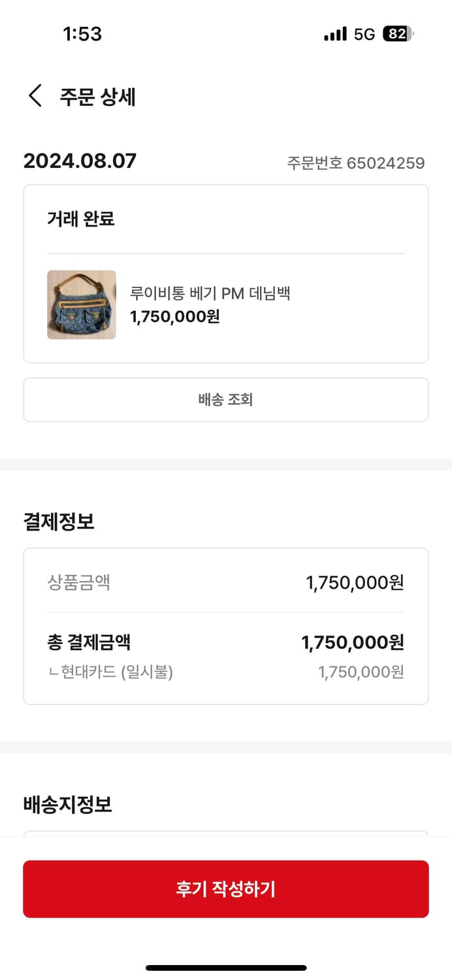Select the 상품금액 row label
The width and height of the screenshot is (452, 980).
[x=78, y=582]
